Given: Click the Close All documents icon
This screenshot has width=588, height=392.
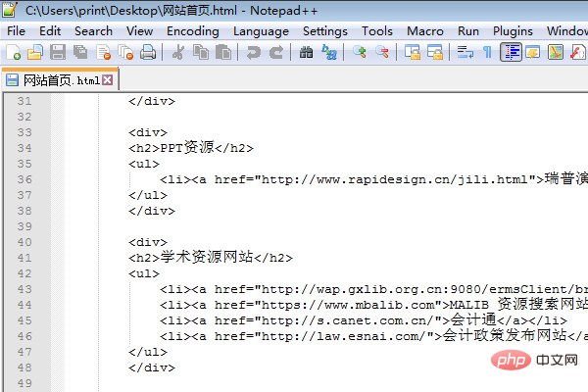Looking at the screenshot, I should click(x=125, y=52).
